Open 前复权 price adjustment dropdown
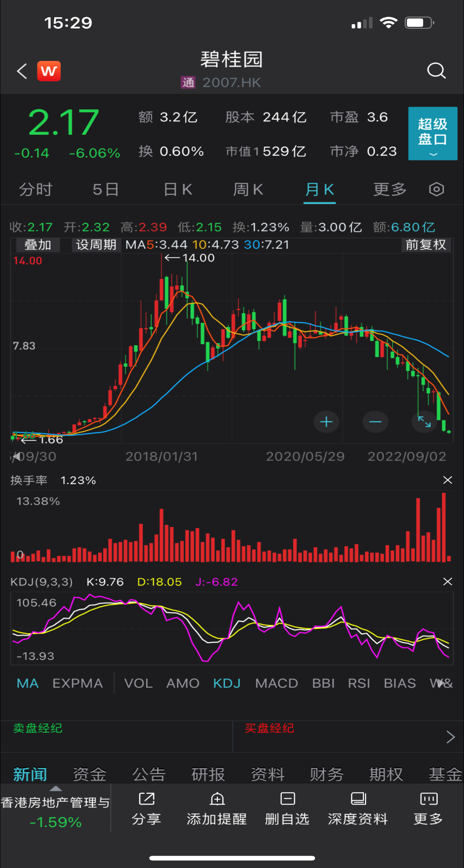Screen dimensions: 464x868 [x=426, y=245]
